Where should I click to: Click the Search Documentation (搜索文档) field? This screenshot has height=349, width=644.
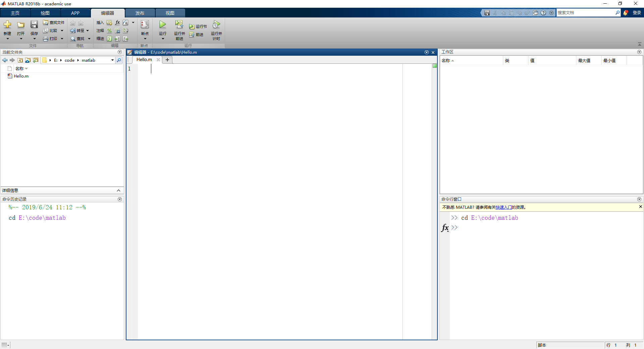pos(585,13)
